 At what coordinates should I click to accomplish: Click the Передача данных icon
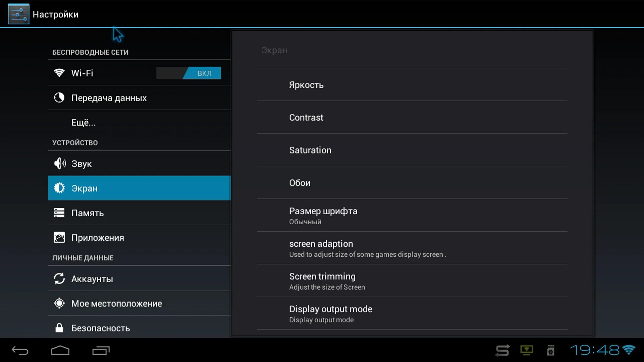[x=59, y=98]
